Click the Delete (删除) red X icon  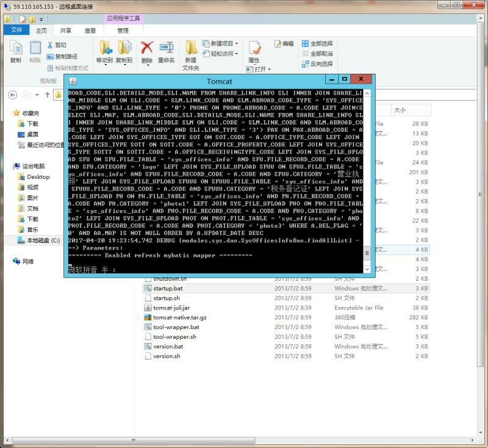pyautogui.click(x=147, y=51)
